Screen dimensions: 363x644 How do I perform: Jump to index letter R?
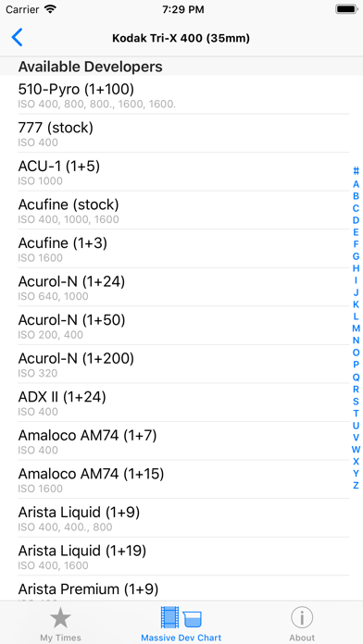click(x=356, y=389)
